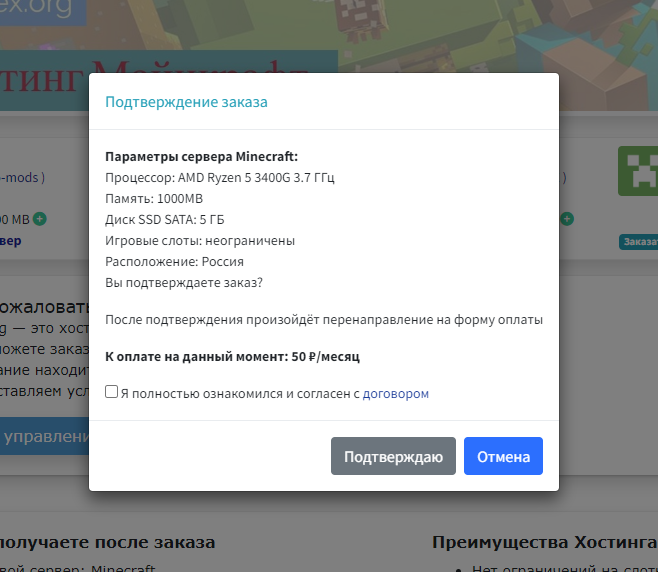Click the '-mods )' link text behind the dialog
The width and height of the screenshot is (658, 572).
coord(23,178)
